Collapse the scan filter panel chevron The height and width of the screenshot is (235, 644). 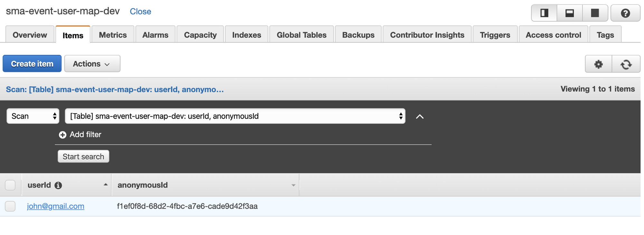tap(420, 117)
